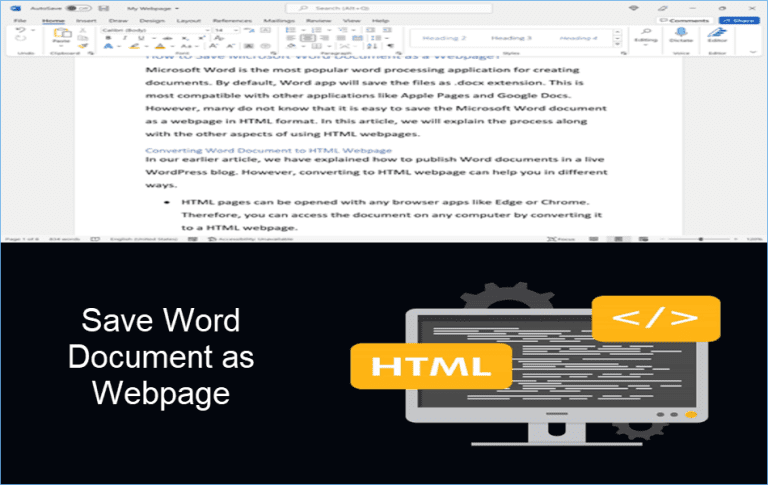The image size is (768, 485).
Task: Click the HTML label in the banner graphic
Action: point(431,366)
